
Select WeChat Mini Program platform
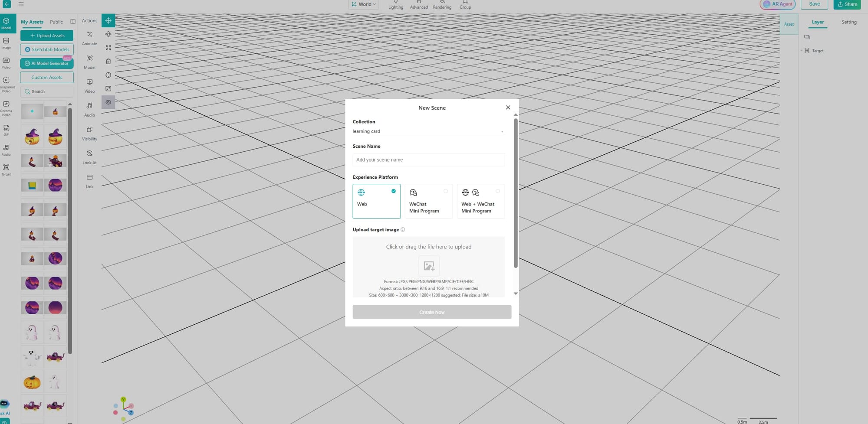[x=428, y=201]
